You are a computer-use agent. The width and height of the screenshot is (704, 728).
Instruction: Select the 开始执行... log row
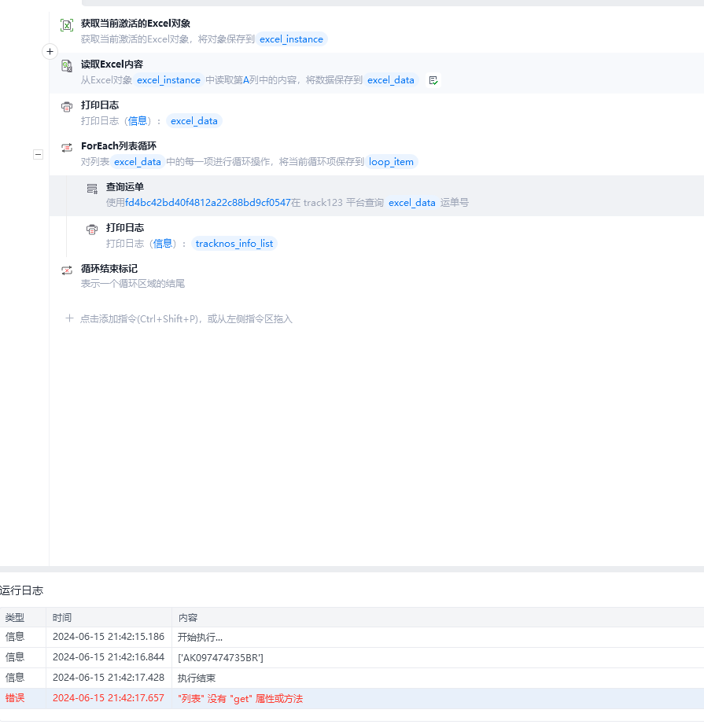[x=352, y=638]
